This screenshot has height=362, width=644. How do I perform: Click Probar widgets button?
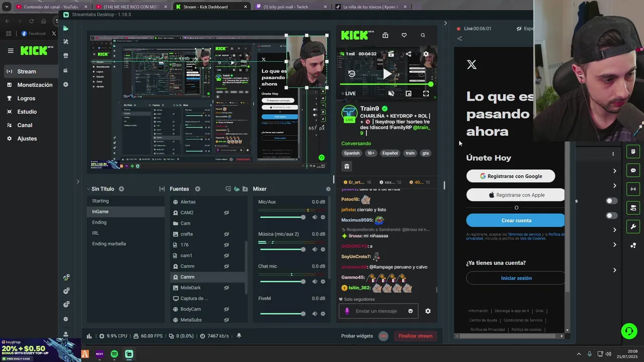(x=357, y=336)
